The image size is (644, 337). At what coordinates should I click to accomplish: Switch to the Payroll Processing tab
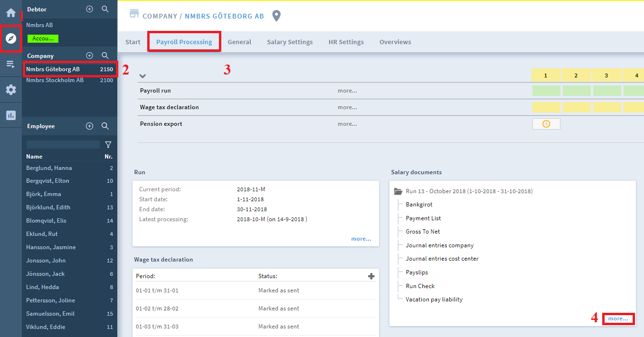click(x=184, y=42)
